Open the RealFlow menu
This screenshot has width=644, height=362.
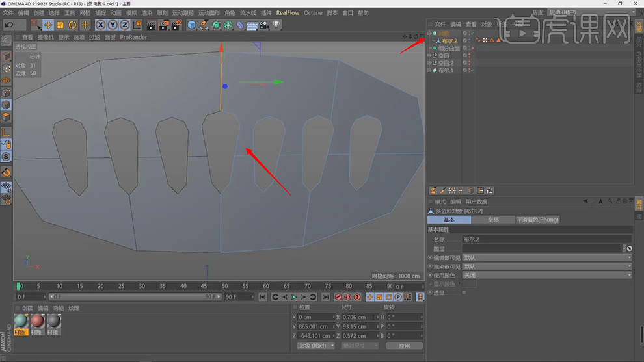click(x=288, y=12)
